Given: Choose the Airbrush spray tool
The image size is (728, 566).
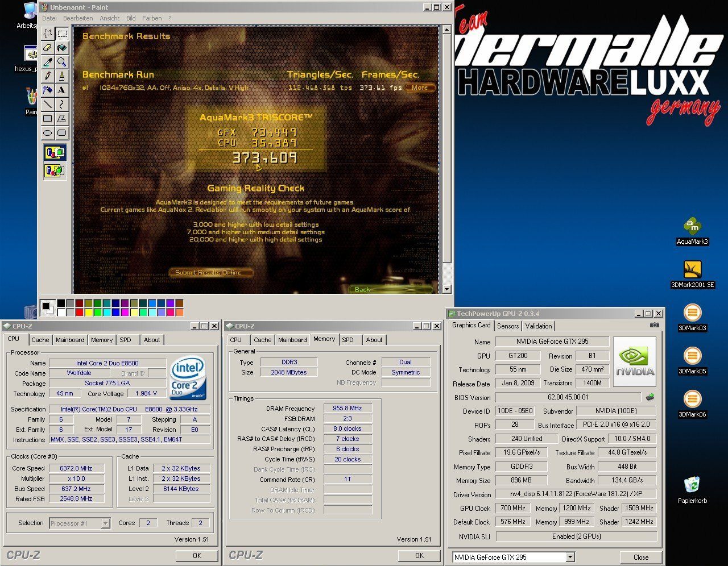Looking at the screenshot, I should [48, 90].
